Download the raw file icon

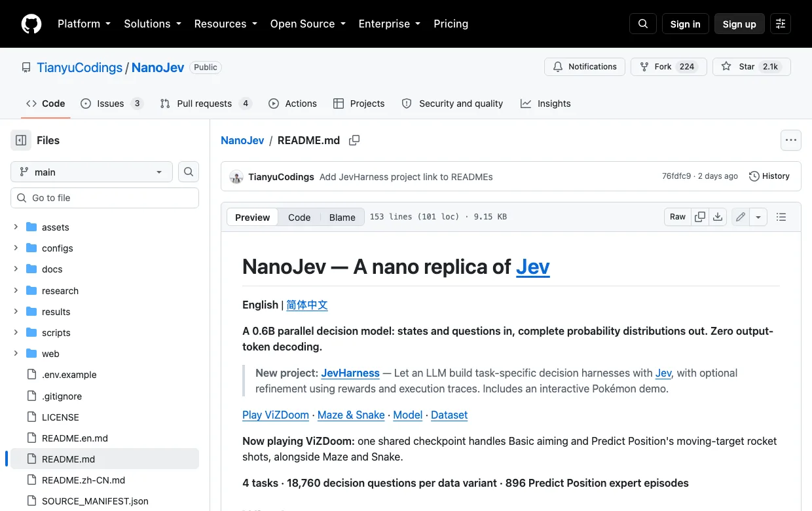tap(718, 217)
